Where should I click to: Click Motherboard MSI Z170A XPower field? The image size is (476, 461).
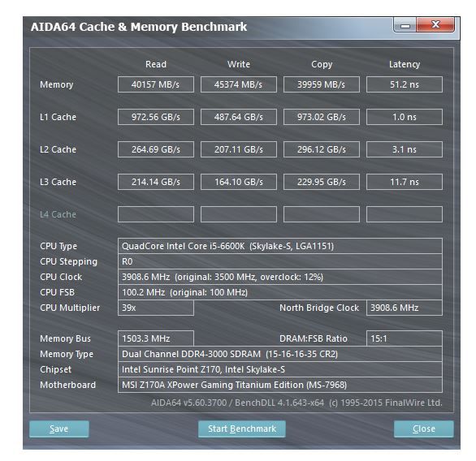280,385
